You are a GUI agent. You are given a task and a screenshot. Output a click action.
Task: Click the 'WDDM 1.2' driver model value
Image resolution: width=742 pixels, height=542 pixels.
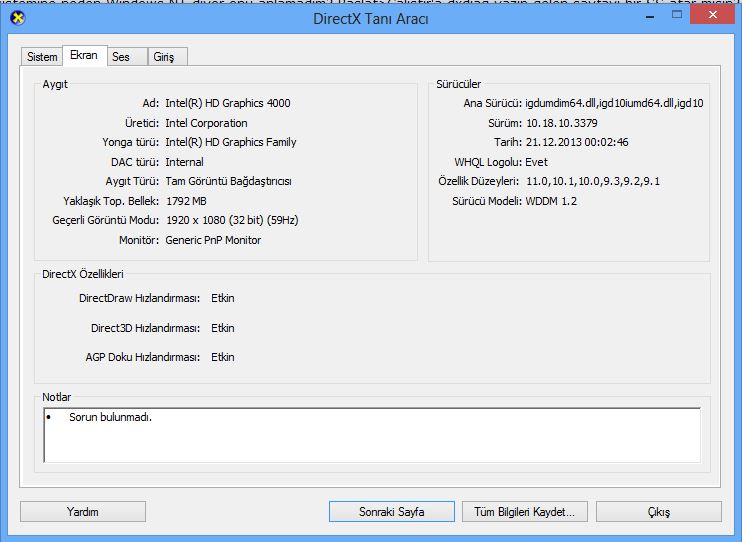point(551,201)
